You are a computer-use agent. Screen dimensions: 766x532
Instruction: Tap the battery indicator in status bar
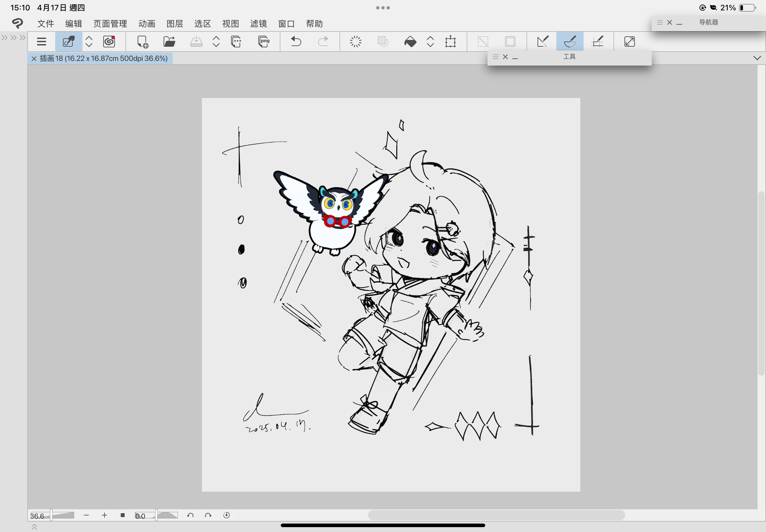pyautogui.click(x=747, y=8)
